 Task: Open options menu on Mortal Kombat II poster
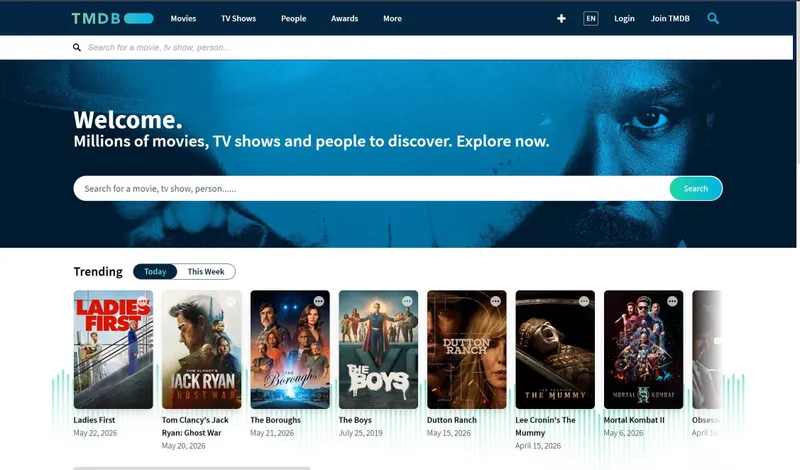[x=672, y=301]
